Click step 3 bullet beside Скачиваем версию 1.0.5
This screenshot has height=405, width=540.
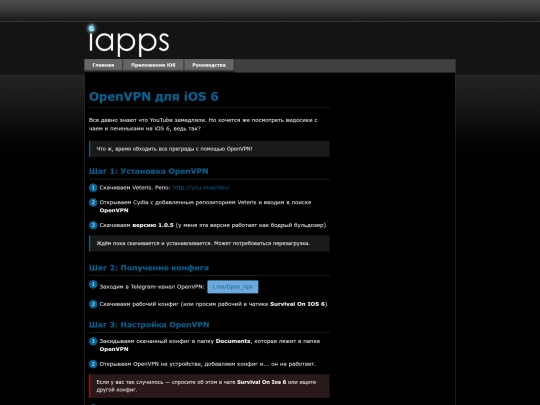pos(93,225)
